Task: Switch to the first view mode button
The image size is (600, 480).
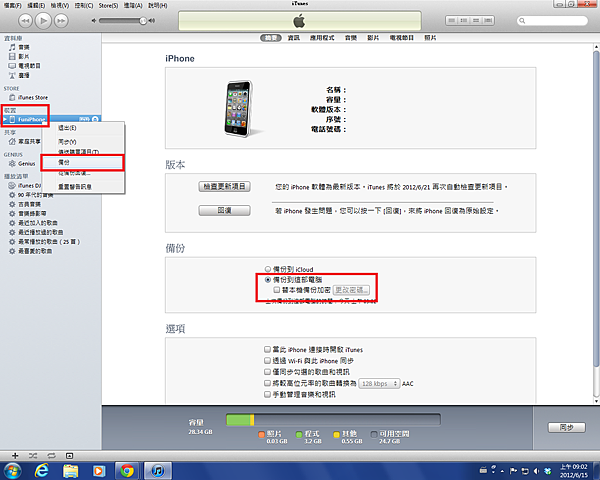Action: tap(452, 21)
